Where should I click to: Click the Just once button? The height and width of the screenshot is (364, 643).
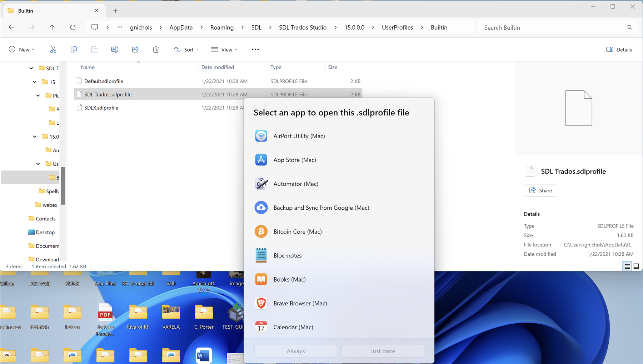pyautogui.click(x=383, y=351)
